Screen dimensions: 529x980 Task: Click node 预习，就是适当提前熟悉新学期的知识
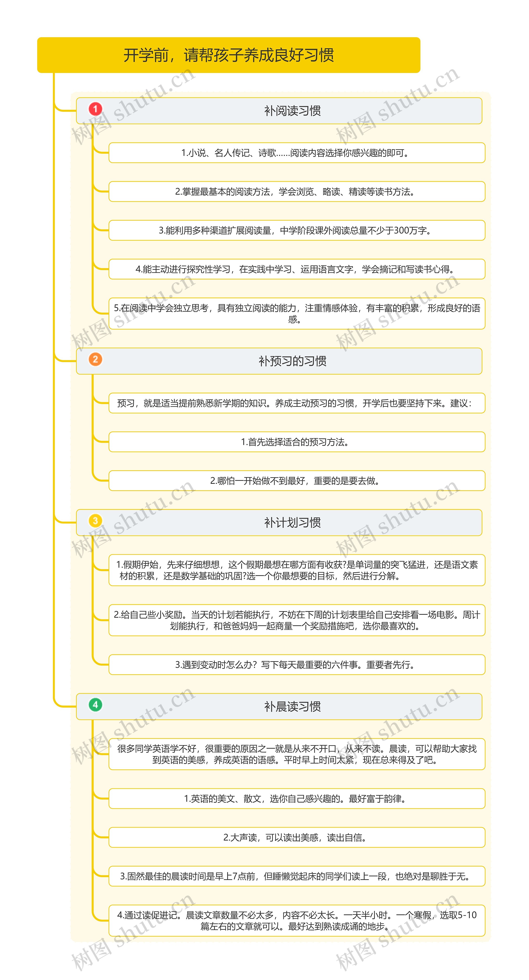[297, 403]
